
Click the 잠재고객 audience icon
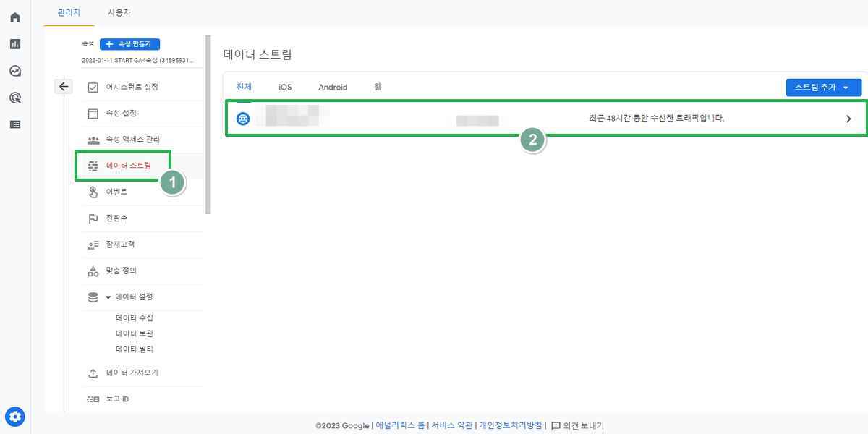93,244
